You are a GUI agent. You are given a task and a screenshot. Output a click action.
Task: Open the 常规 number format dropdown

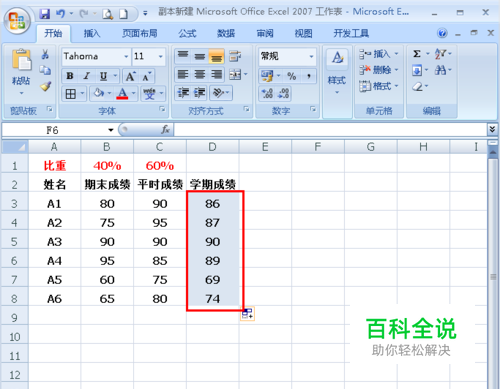(311, 56)
